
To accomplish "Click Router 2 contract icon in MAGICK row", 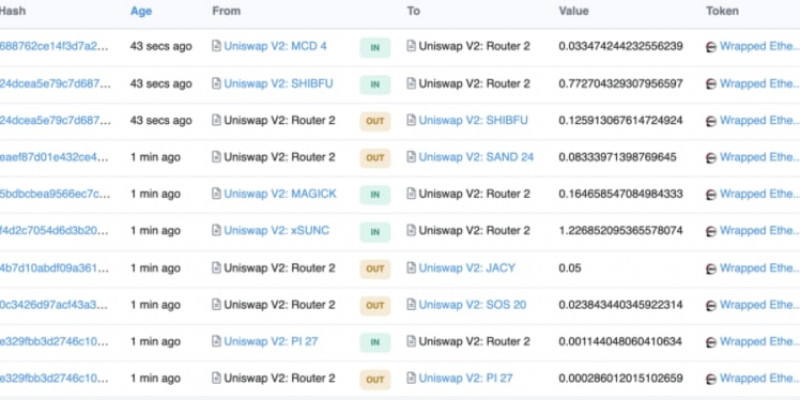I will pos(411,194).
